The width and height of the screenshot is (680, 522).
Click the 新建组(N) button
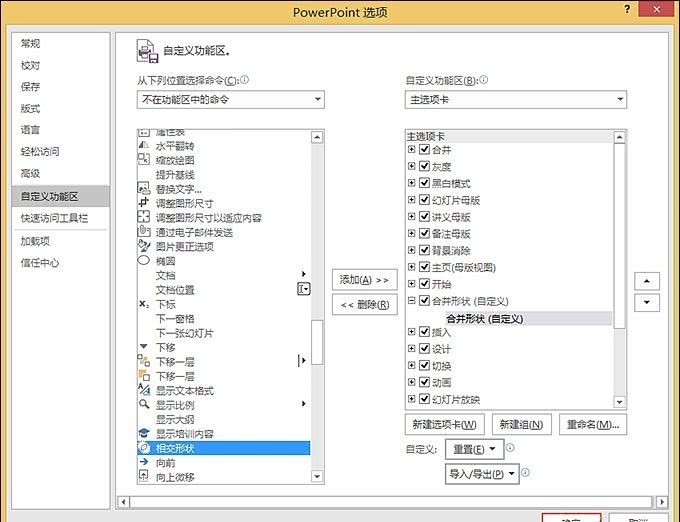(522, 424)
